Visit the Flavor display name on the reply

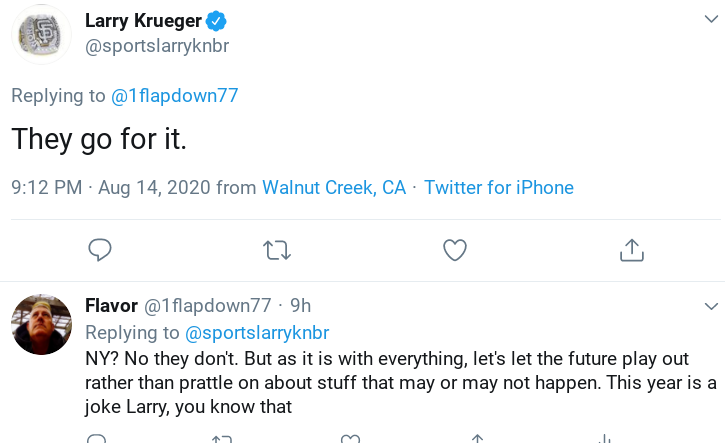click(112, 305)
